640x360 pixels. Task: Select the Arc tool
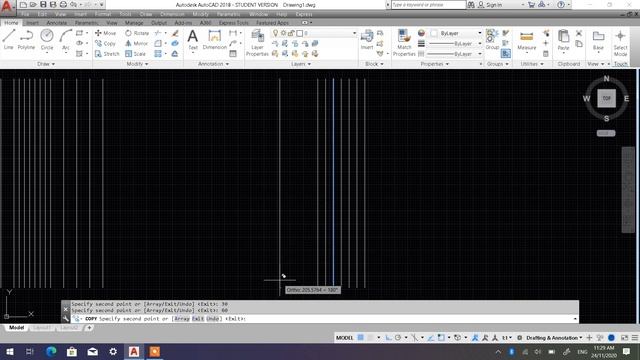coord(65,40)
